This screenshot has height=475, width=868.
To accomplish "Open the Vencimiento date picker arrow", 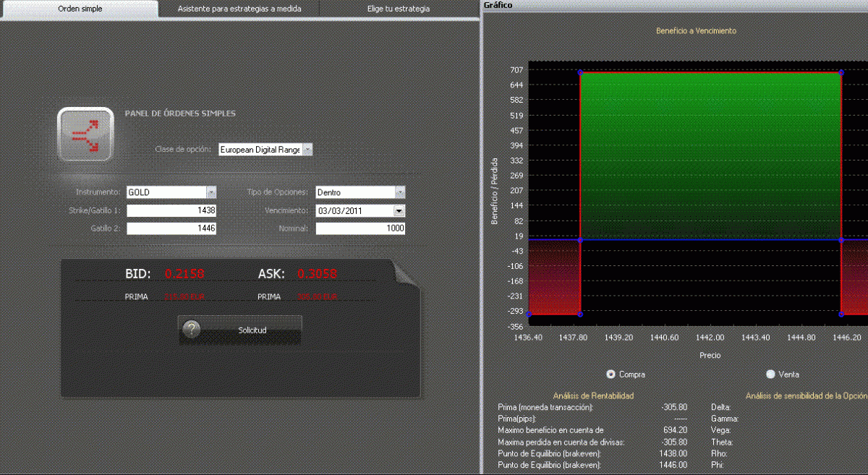I will 399,211.
